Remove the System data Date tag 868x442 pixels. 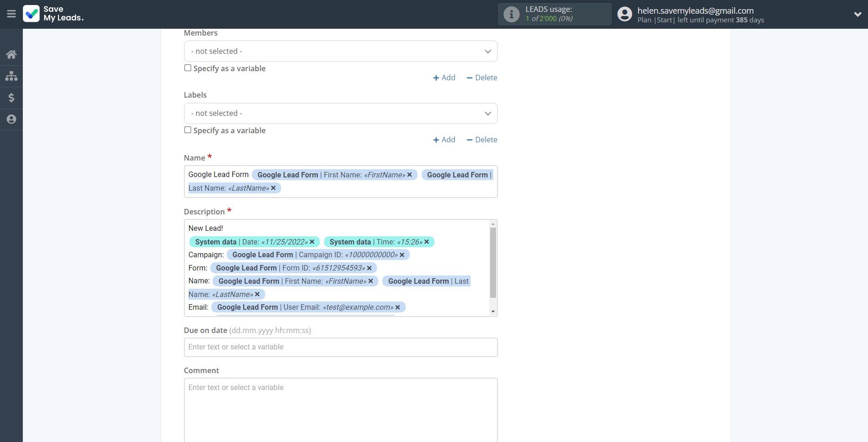[312, 242]
